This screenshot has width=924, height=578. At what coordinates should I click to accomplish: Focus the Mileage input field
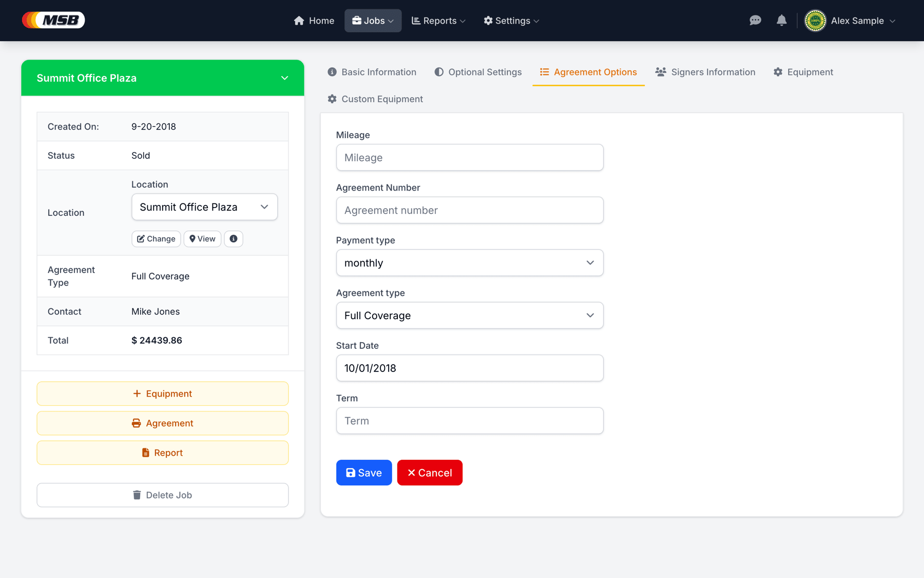click(x=470, y=158)
